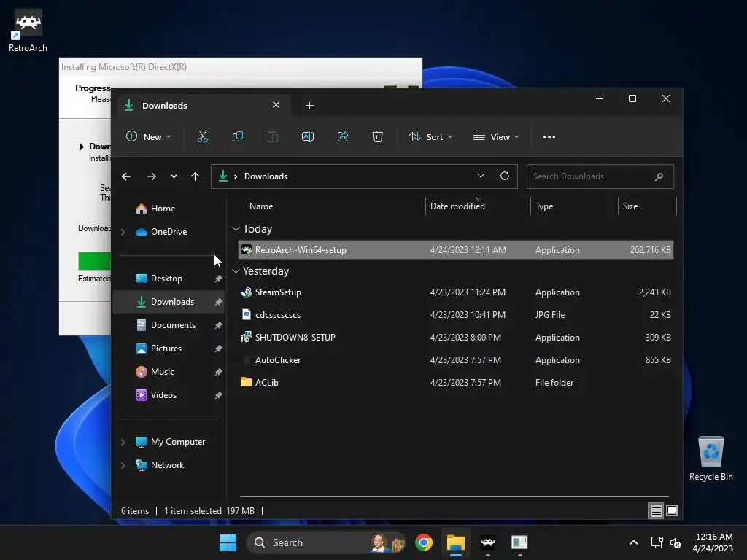This screenshot has width=747, height=560.
Task: Open recent locations dropdown arrow
Action: pyautogui.click(x=174, y=176)
